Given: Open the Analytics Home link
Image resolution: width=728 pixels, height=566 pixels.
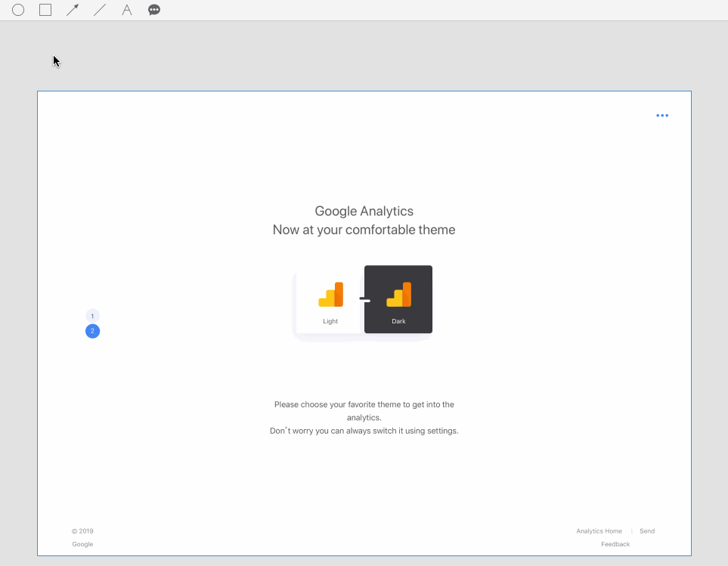Looking at the screenshot, I should tap(599, 531).
